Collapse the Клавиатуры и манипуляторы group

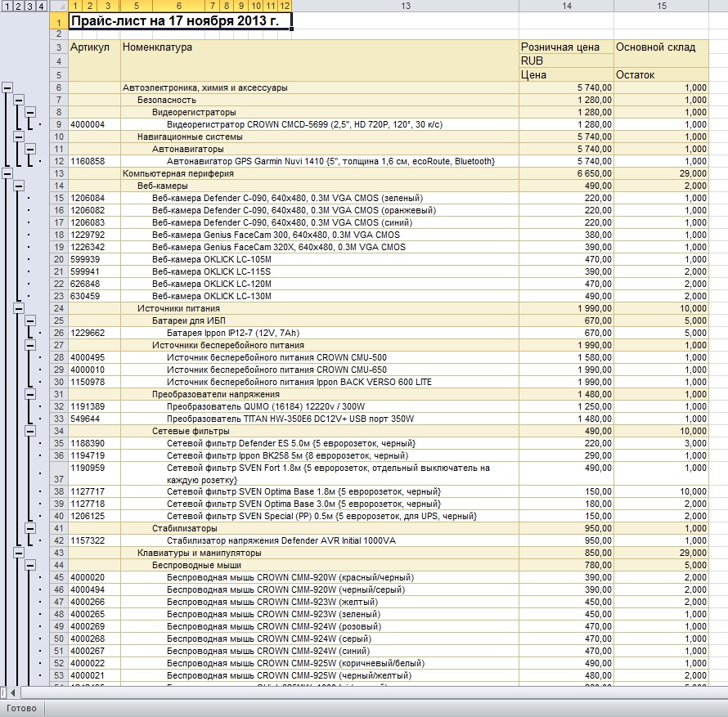tap(19, 553)
